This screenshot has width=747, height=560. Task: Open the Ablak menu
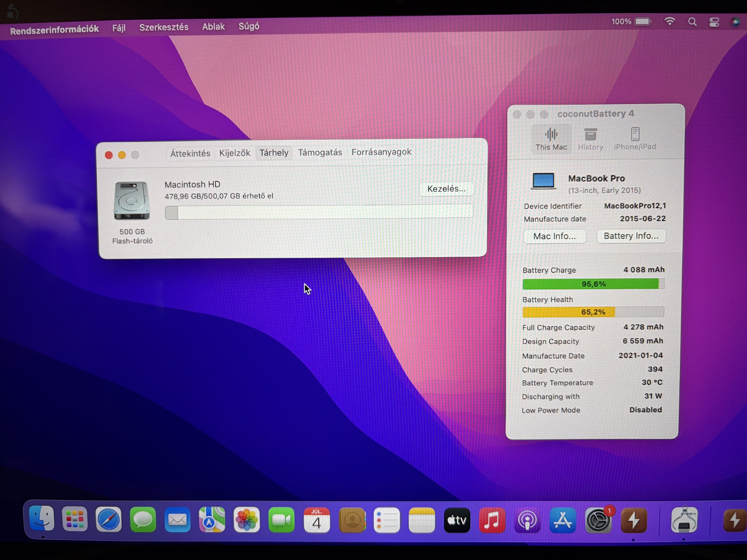click(213, 26)
